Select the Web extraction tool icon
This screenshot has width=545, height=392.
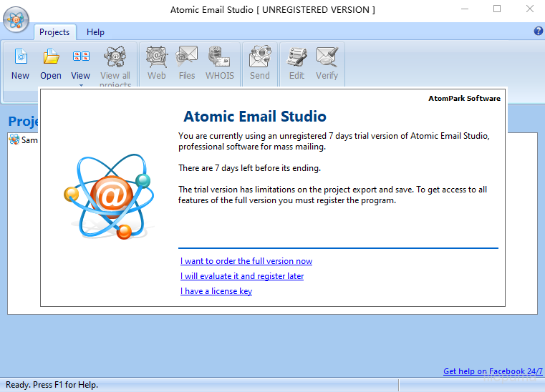[x=156, y=57]
